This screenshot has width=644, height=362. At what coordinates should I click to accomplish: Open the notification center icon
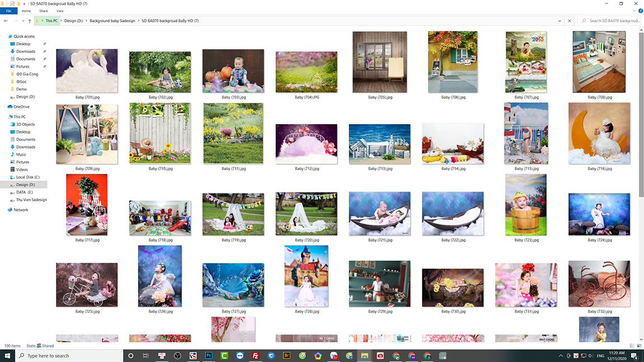634,356
